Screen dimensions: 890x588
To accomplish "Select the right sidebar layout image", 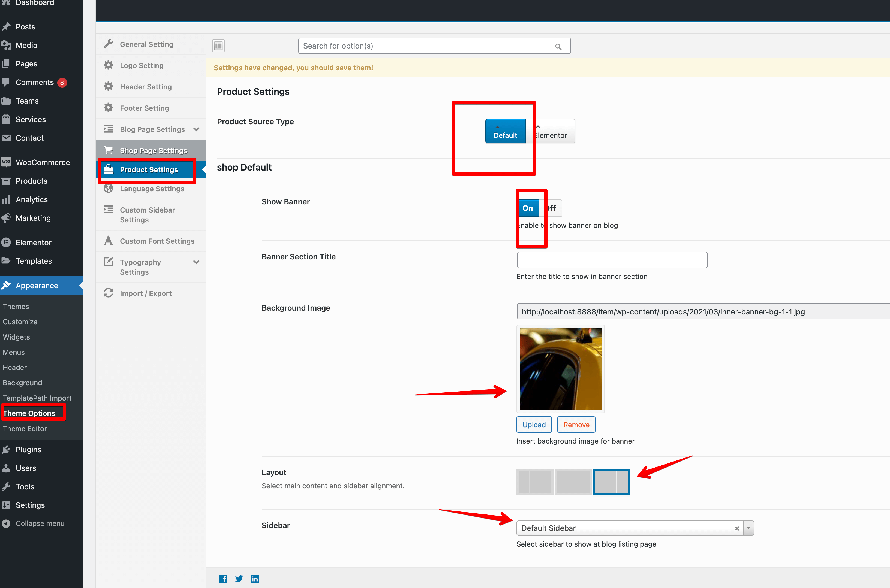I will coord(611,481).
